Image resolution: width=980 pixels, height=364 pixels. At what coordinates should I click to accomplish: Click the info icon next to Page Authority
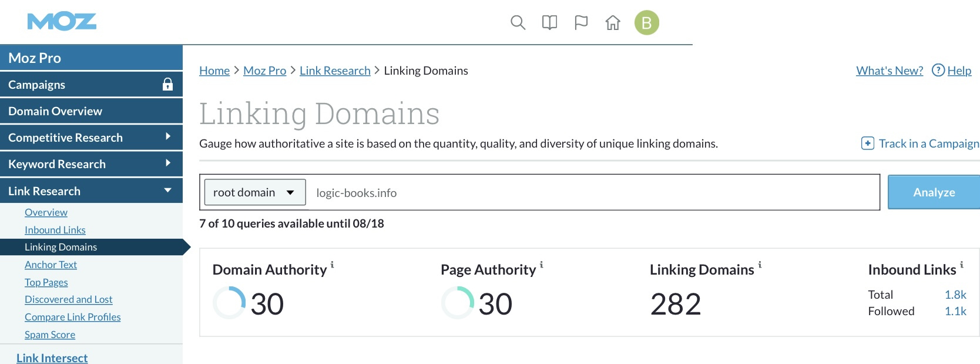[x=542, y=265]
